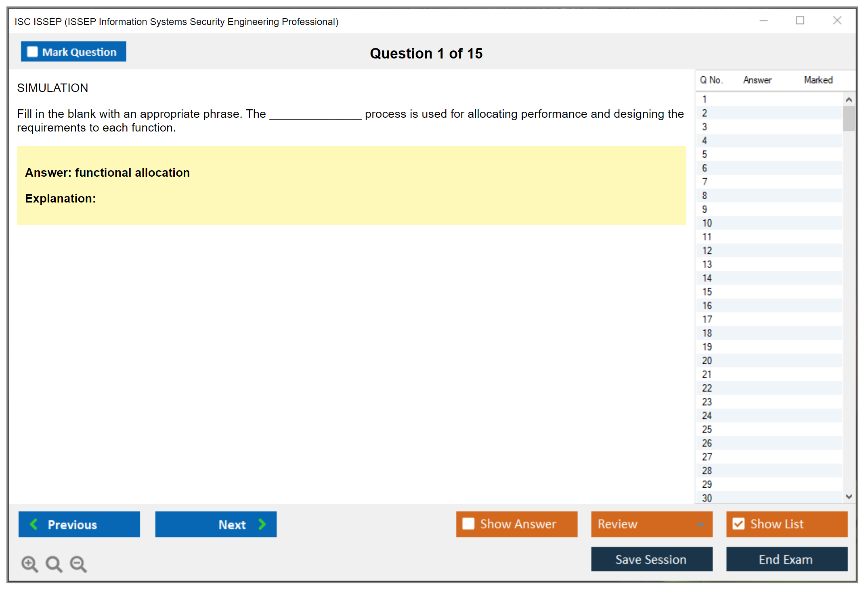Click the green left arrow on Previous
The image size is (868, 593).
click(34, 524)
